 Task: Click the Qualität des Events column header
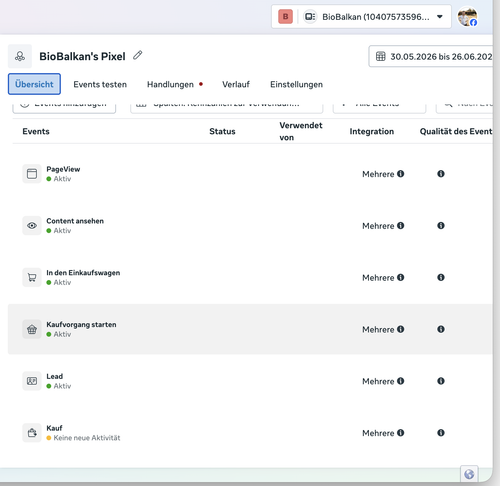pos(456,131)
